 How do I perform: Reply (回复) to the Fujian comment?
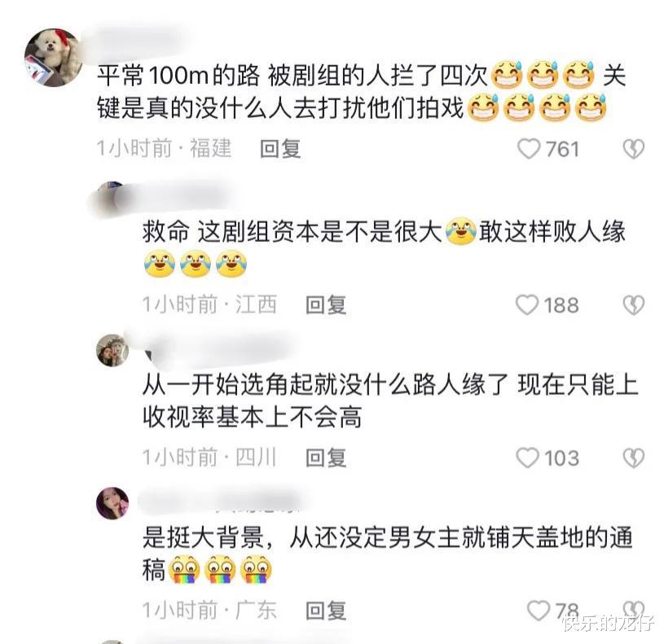pos(280,149)
